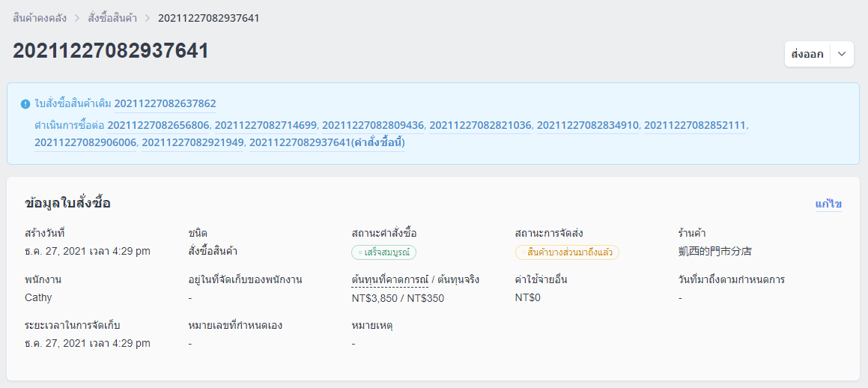868x388 pixels.
Task: Click the สถานะคำสั่งซื้อ label
Action: click(384, 233)
